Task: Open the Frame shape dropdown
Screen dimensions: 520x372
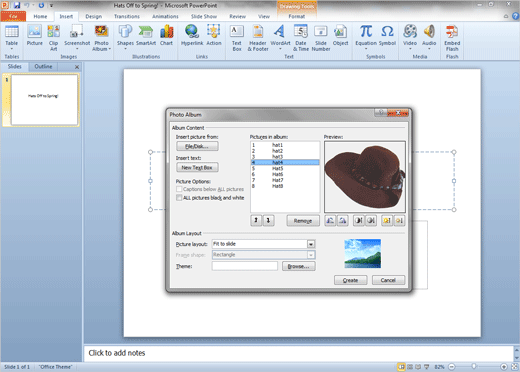Action: 311,255
